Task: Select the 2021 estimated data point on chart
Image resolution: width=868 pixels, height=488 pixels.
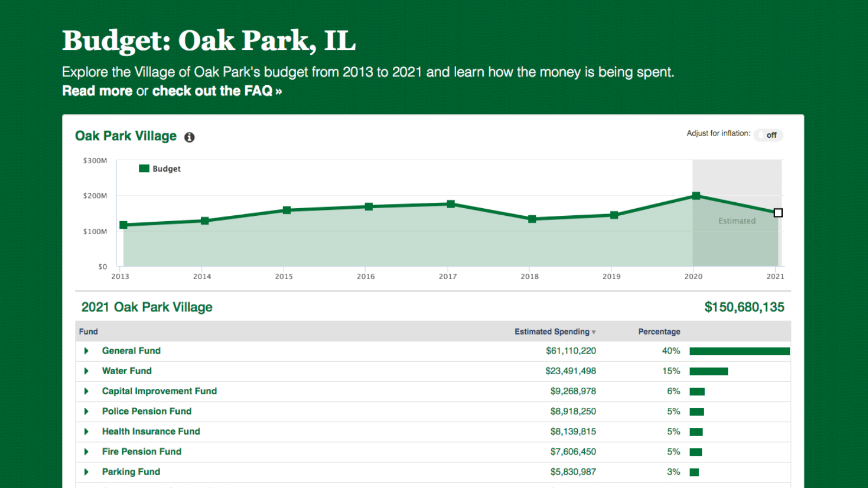Action: coord(778,213)
